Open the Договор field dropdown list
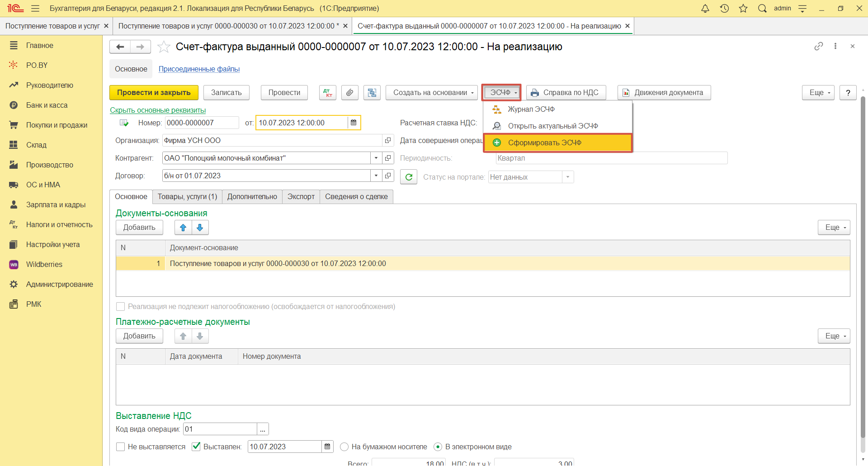The image size is (868, 466). (x=376, y=176)
